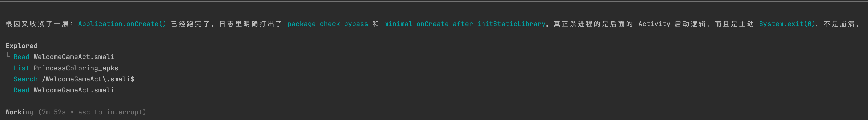Click the List action label
The width and height of the screenshot is (868, 120).
22,68
